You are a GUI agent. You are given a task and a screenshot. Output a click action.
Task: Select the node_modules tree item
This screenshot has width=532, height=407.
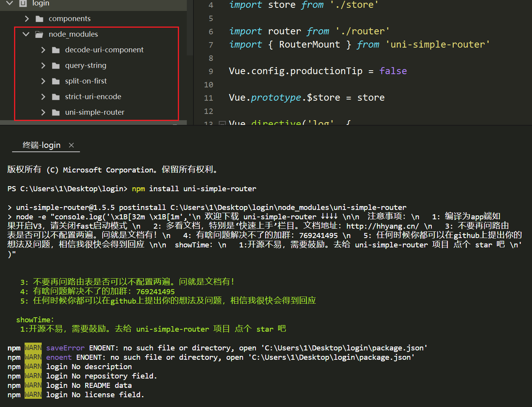click(73, 34)
